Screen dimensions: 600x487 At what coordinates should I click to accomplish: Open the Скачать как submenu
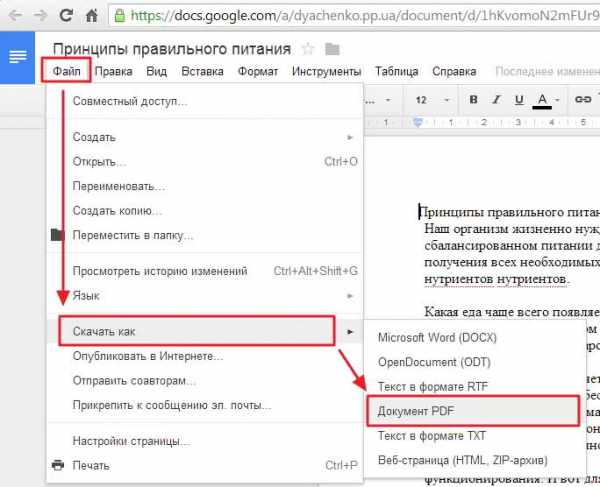(x=205, y=331)
